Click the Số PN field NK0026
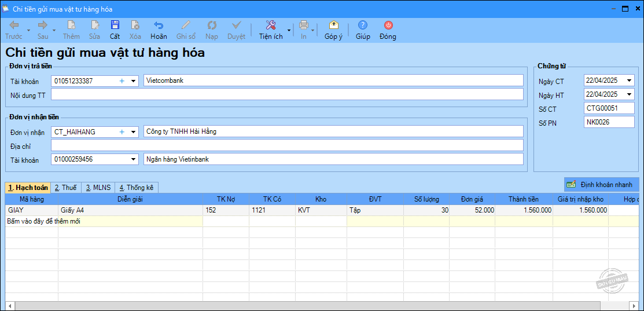This screenshot has height=311, width=644. (x=609, y=122)
